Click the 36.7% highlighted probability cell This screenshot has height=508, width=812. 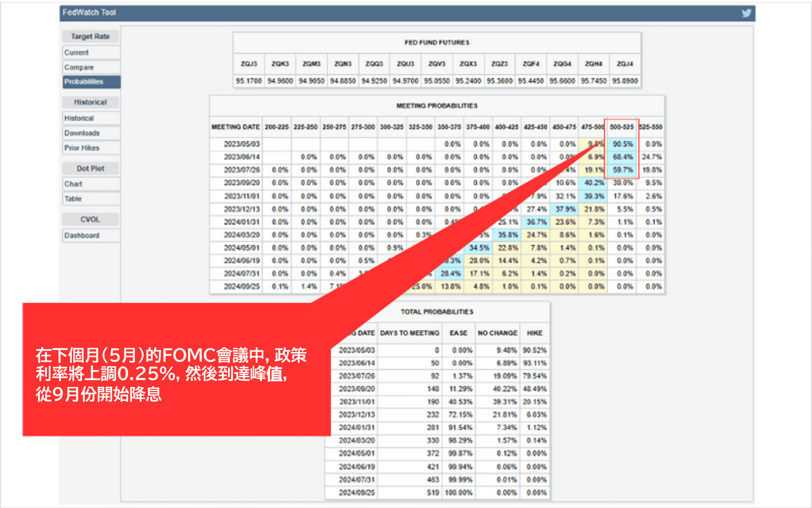click(x=536, y=222)
